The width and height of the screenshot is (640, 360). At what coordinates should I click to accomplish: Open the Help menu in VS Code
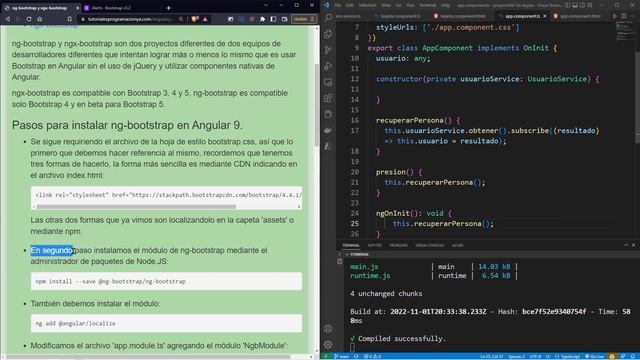[x=446, y=5]
